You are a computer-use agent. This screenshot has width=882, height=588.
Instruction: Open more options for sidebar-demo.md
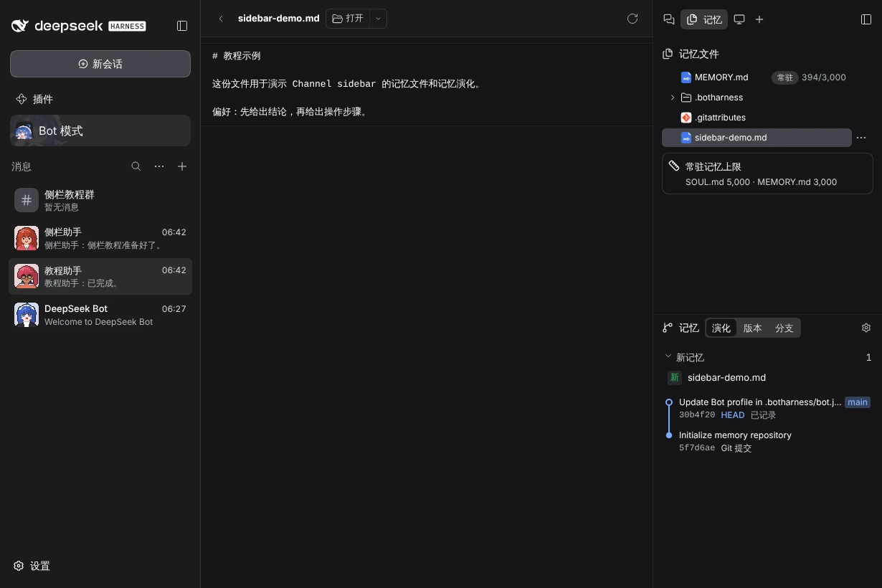tap(861, 138)
